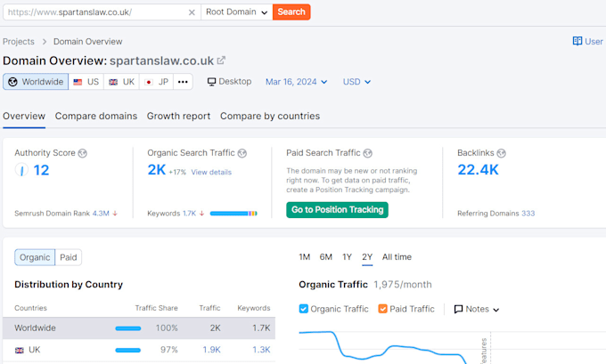Switch to the Compare domains tab
The image size is (606, 364).
[x=96, y=117]
